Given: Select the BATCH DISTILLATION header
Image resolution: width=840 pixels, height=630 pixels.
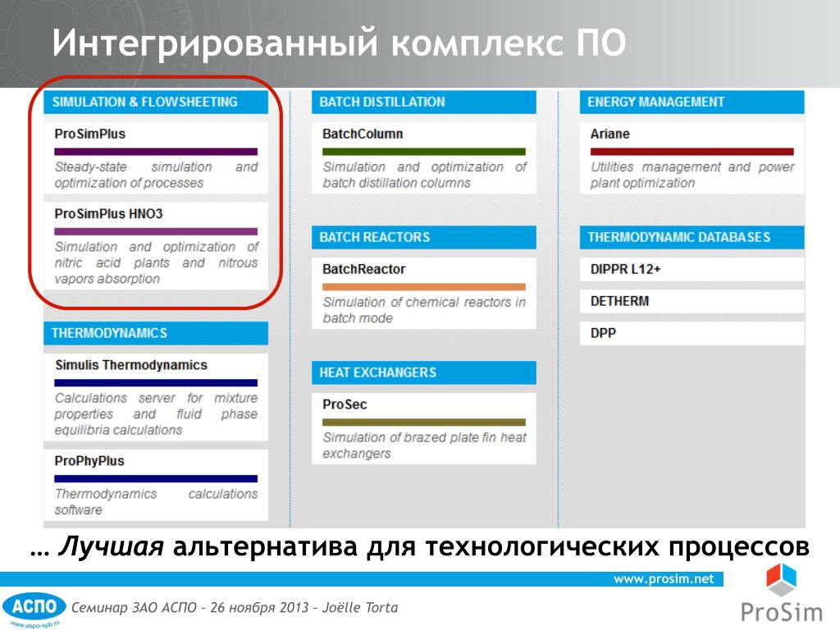Looking at the screenshot, I should pyautogui.click(x=424, y=102).
